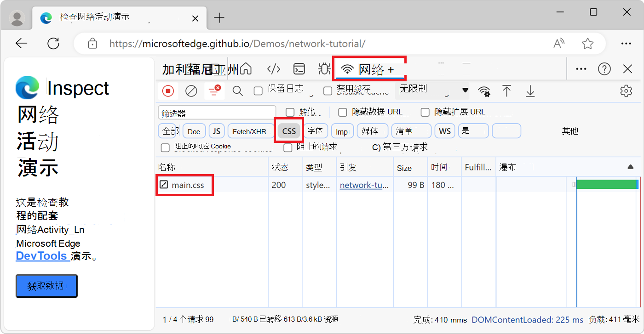Screen dimensions: 644x334
Task: Open network-tu... initiator link
Action: [364, 185]
